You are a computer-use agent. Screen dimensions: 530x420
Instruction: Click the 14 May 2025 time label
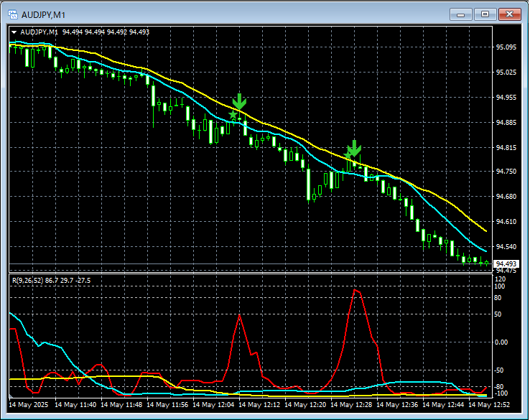point(29,404)
